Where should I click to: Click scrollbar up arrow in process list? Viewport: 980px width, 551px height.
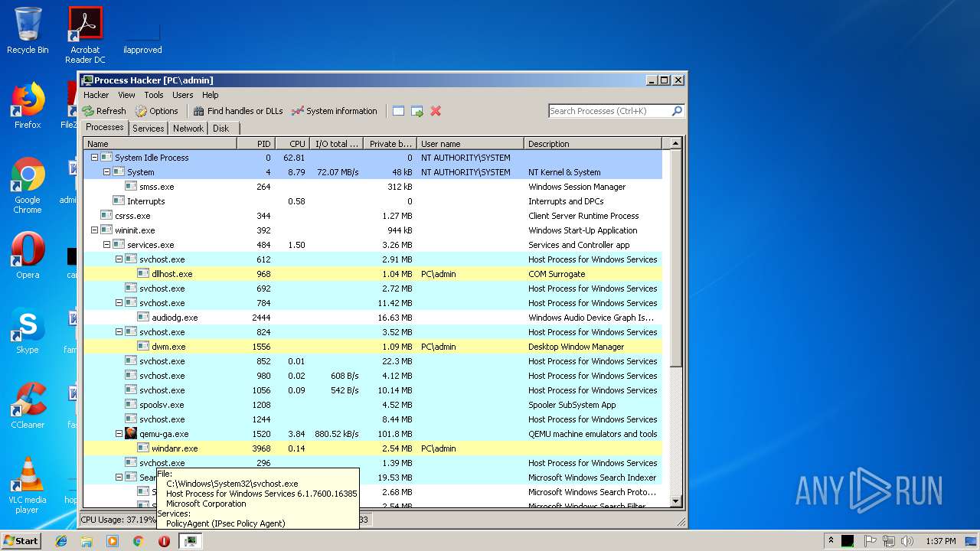[x=675, y=143]
